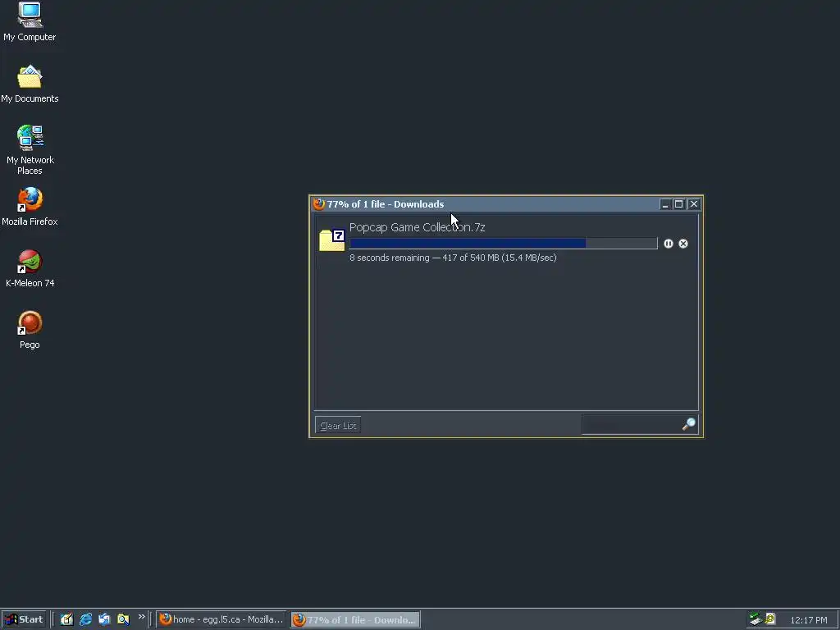Viewport: 840px width, 630px height.
Task: Launch Mozilla Firefox desktop shortcut
Action: point(30,206)
